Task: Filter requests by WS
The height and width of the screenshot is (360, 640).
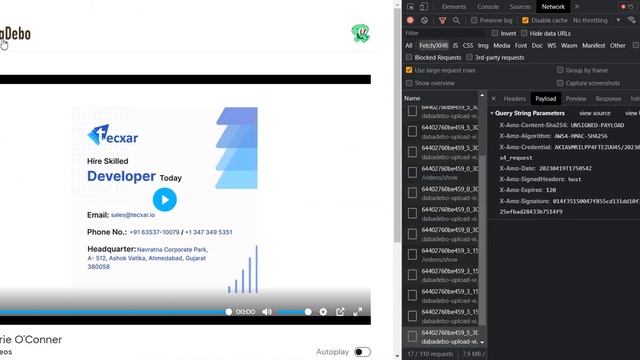Action: (x=552, y=45)
